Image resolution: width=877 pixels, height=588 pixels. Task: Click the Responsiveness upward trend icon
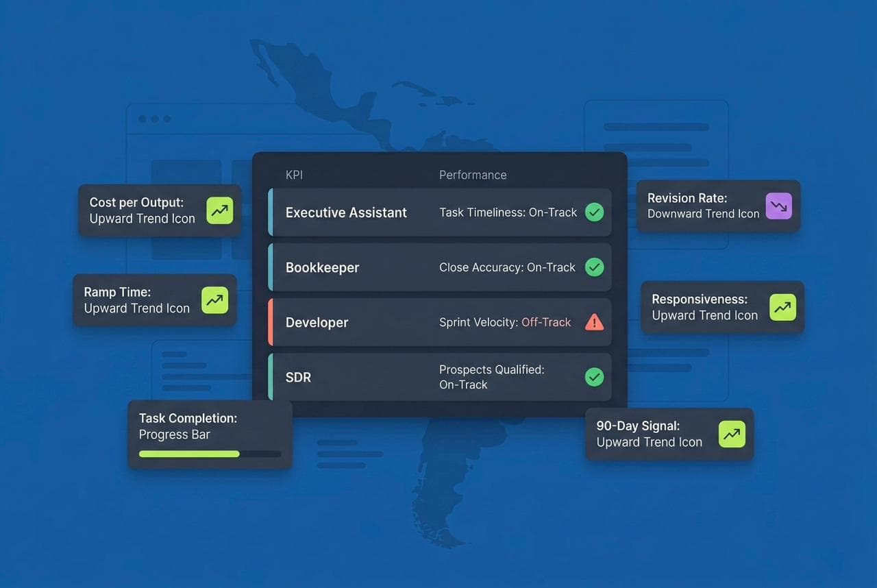782,307
